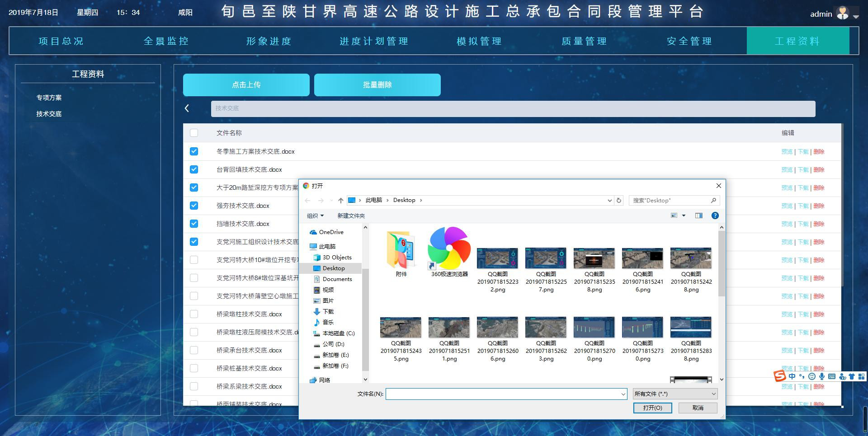Viewport: 868px width, 436px height.
Task: Toggle the select-all checkbox in the table header
Action: [194, 133]
